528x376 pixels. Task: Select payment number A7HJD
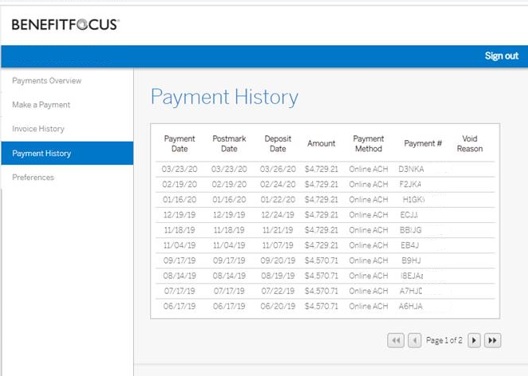(x=411, y=291)
